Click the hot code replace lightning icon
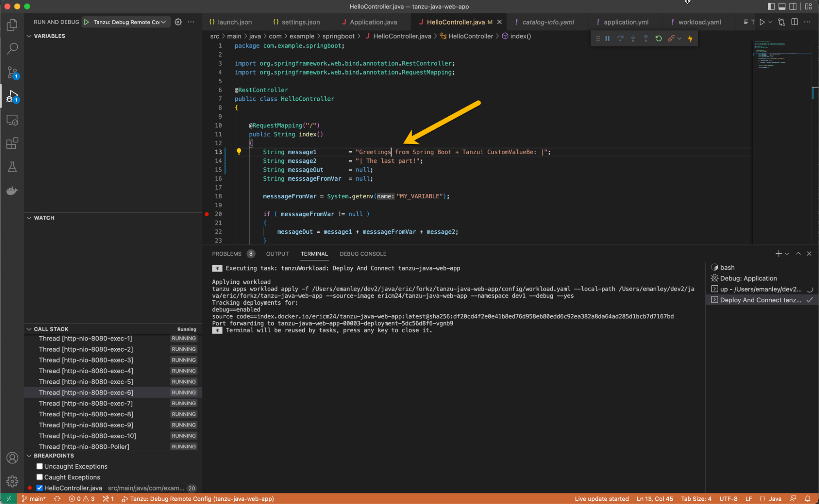 690,39
